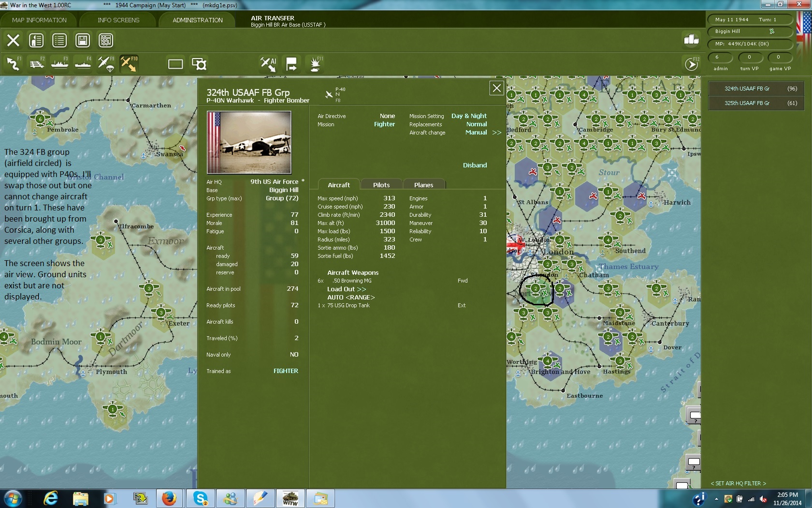Open the bar chart statistics icon
The image size is (812, 508).
691,40
